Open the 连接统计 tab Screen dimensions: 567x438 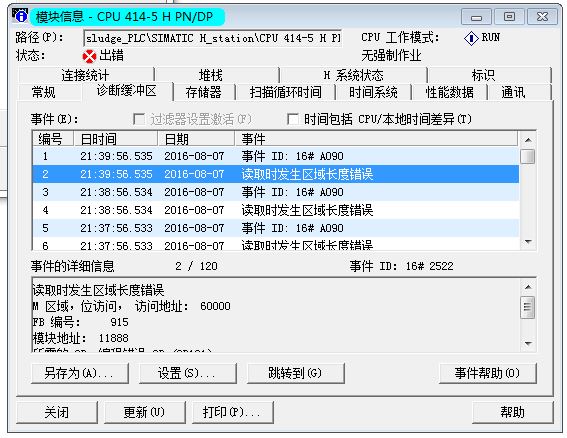85,75
